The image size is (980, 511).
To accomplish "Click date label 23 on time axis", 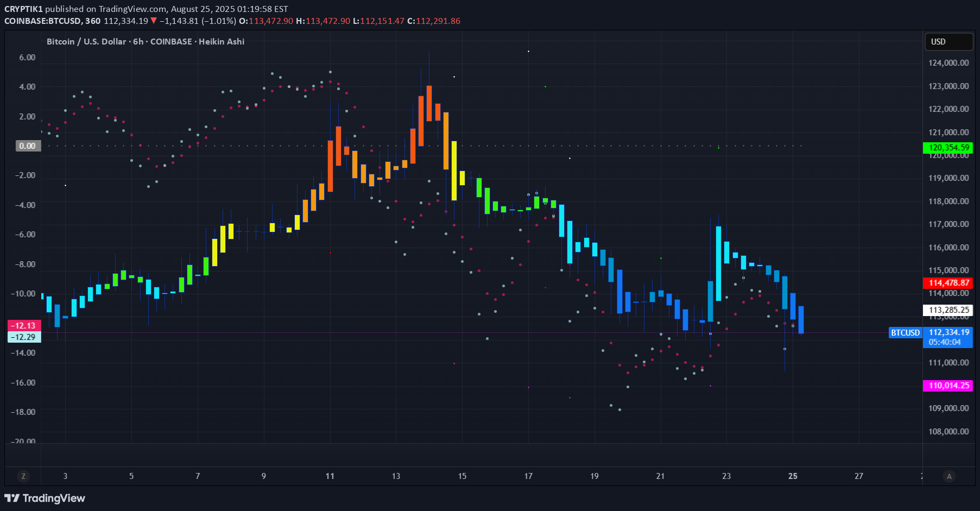I will coord(726,476).
